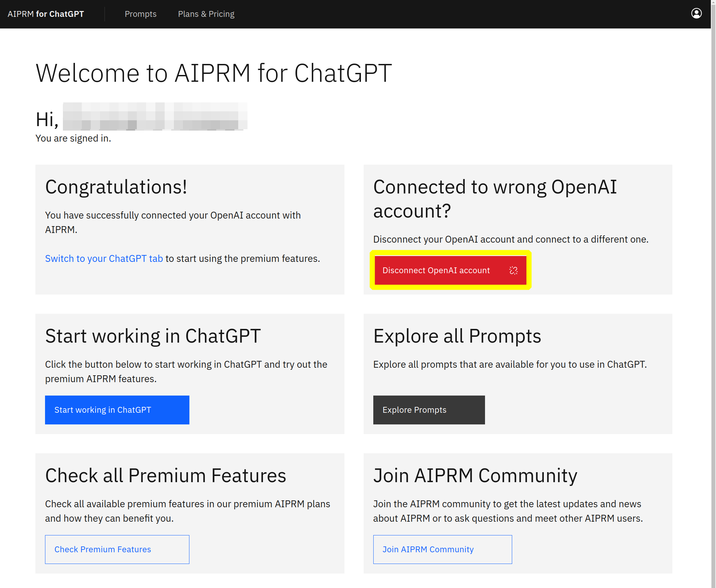This screenshot has height=588, width=716.
Task: Go to Plans & Pricing page
Action: [206, 14]
